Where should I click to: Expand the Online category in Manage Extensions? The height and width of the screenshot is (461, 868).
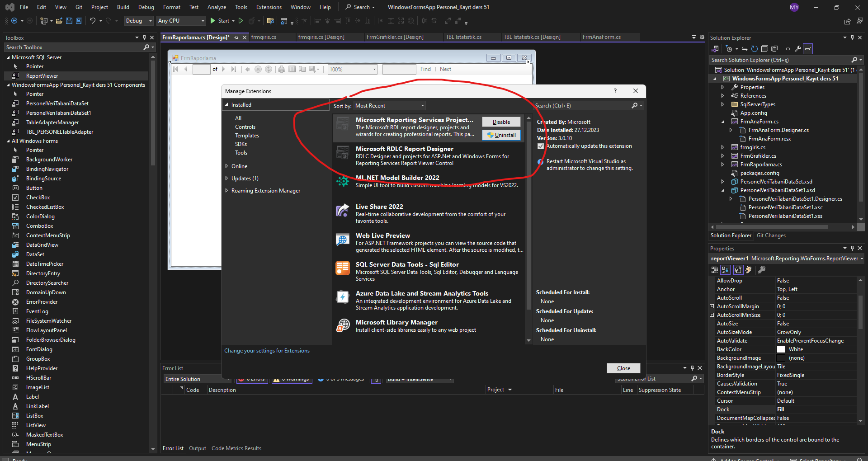pos(226,166)
